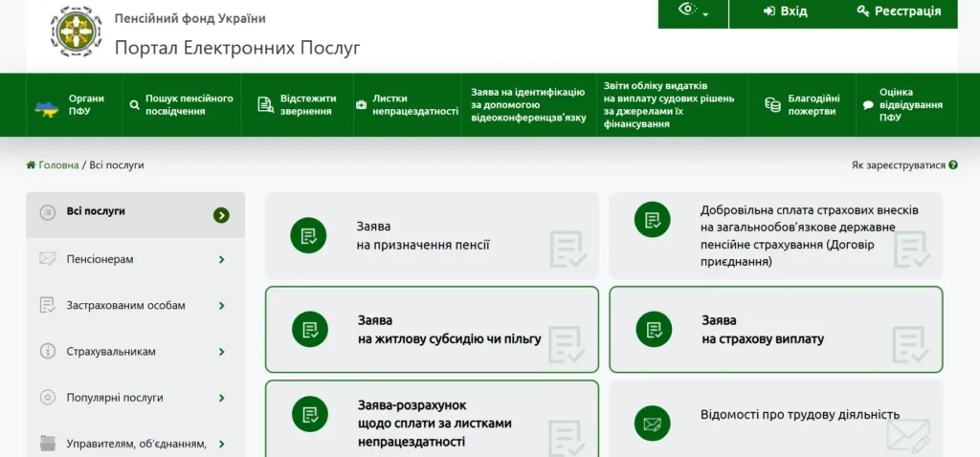Click the checklist icon beside Застрахованим особам

point(48,305)
